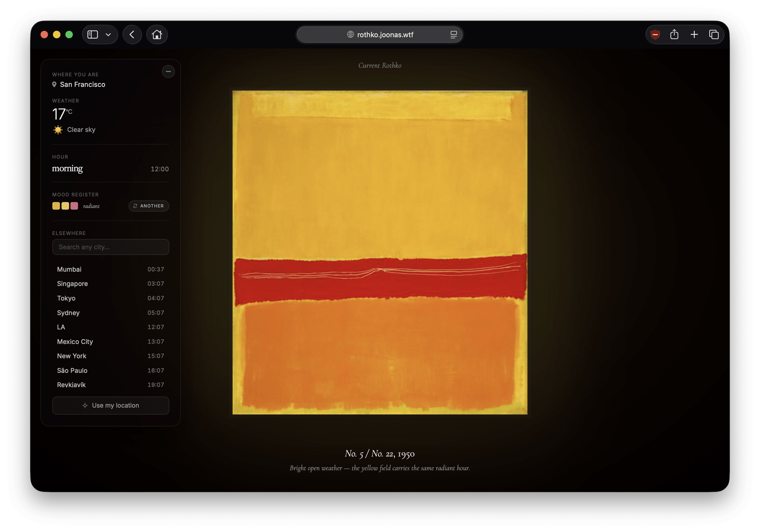Screen dimensions: 760x532
Task: Click the No. 5 / No. 22, 1950 title
Action: point(380,453)
